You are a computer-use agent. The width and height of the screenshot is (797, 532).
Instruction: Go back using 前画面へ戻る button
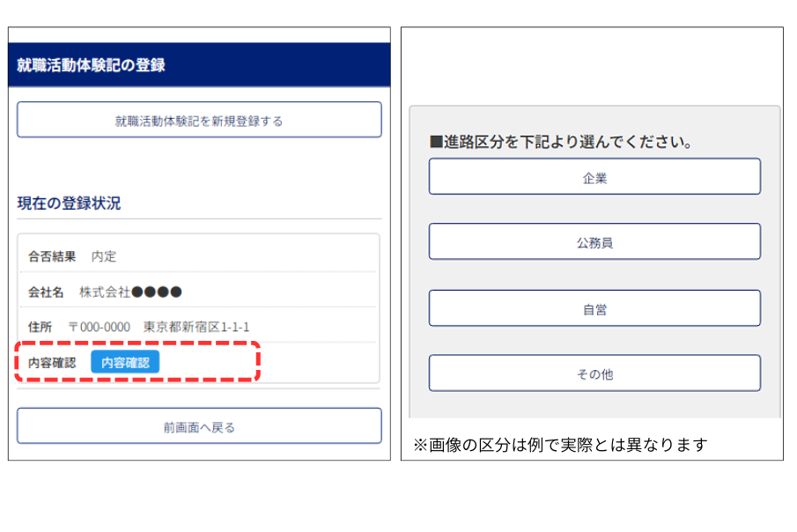[199, 427]
